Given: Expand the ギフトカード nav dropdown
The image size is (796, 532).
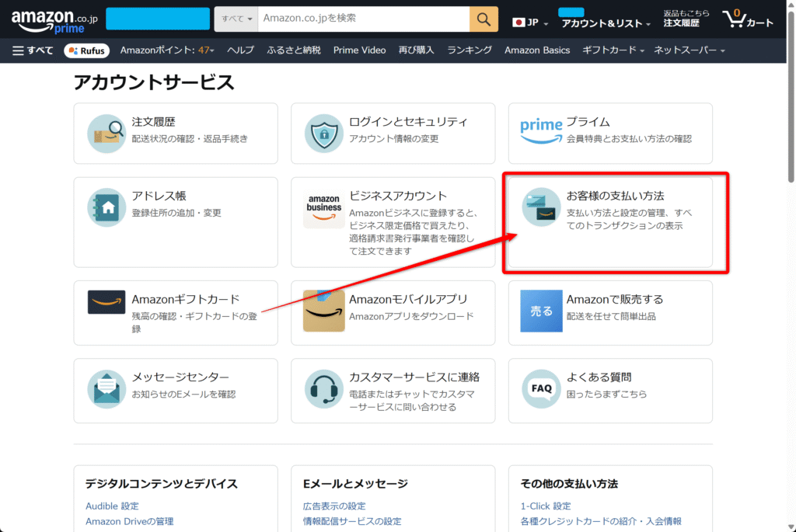Looking at the screenshot, I should 613,50.
